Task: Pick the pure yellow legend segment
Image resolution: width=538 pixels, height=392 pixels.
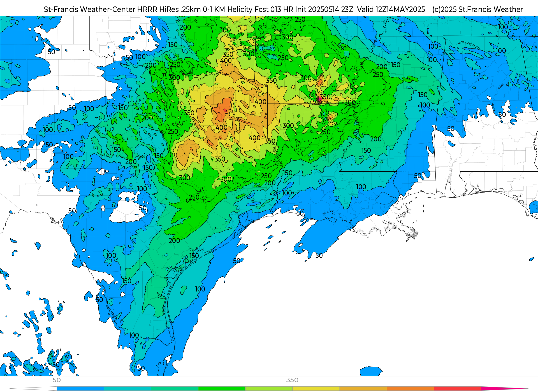Action: pyautogui.click(x=316, y=389)
